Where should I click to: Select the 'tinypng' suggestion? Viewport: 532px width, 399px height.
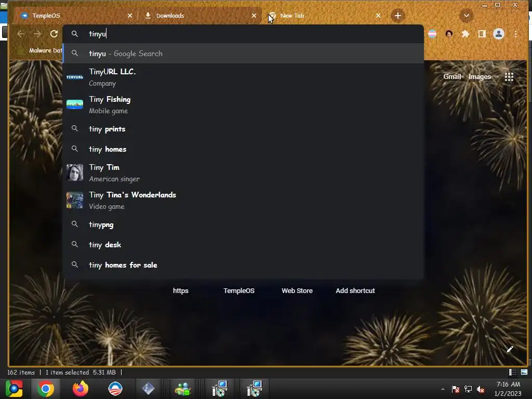243,224
